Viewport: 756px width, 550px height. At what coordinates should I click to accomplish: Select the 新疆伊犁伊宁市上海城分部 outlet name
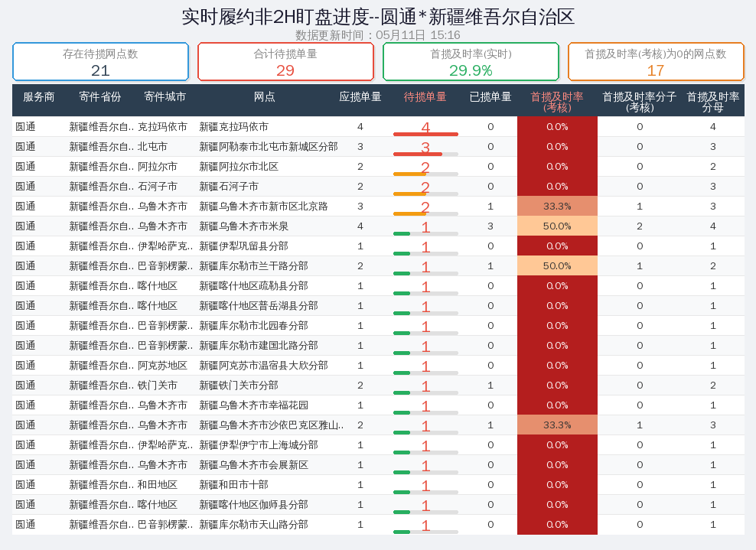pyautogui.click(x=259, y=445)
